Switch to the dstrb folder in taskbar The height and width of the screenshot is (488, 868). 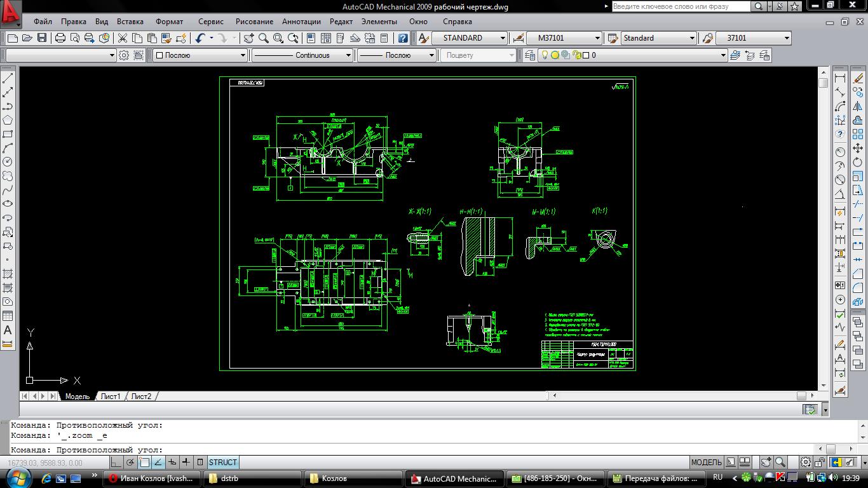(252, 478)
